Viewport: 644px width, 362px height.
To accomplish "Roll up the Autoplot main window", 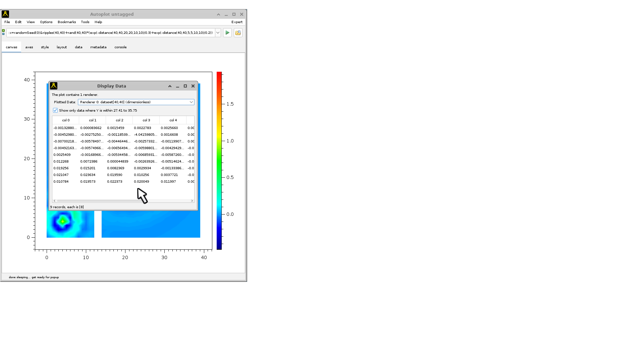I will (218, 14).
